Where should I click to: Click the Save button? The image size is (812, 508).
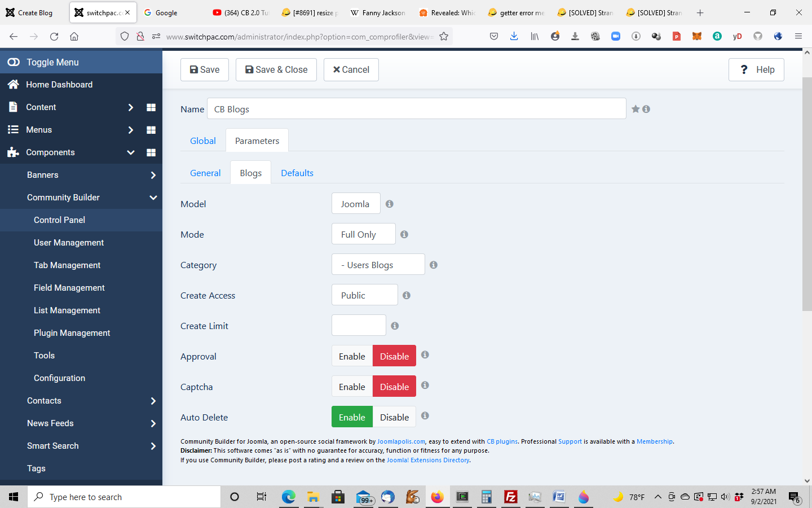pos(205,69)
